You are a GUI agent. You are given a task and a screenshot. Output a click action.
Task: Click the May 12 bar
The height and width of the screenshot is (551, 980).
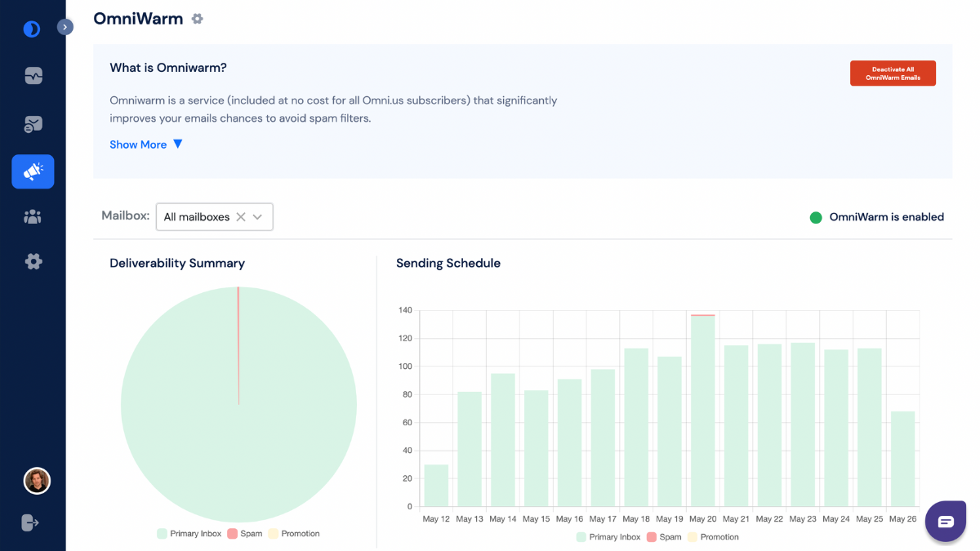tap(436, 486)
